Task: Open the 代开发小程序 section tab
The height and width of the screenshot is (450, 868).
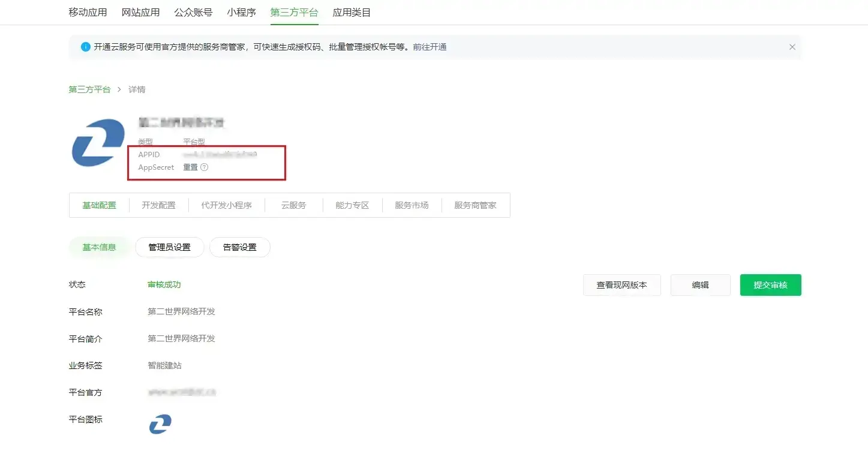Action: tap(226, 205)
